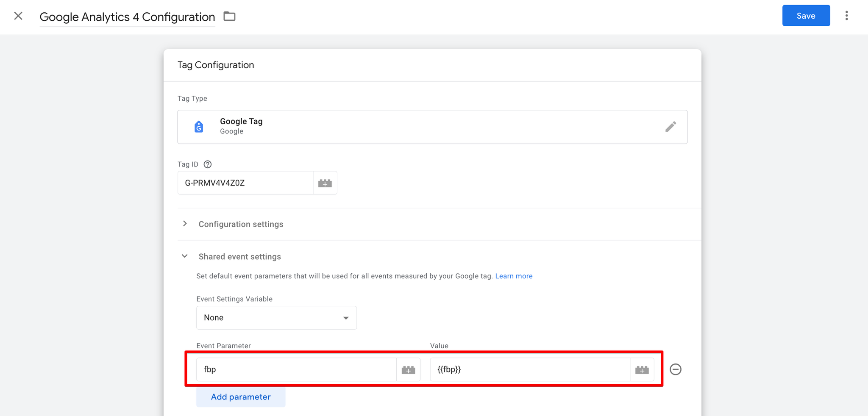Click the Tag ID input field
This screenshot has height=416, width=868.
(245, 183)
